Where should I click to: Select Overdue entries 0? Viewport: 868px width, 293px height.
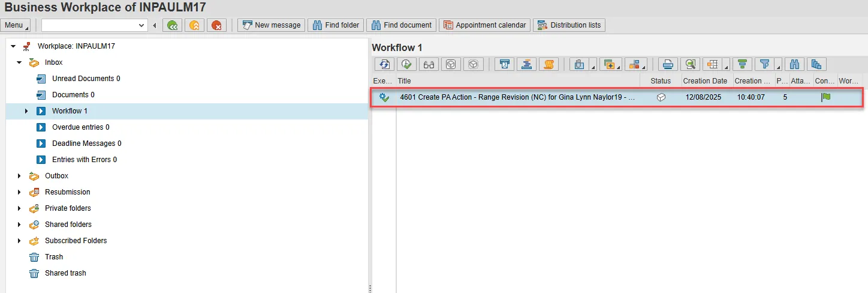tap(81, 127)
